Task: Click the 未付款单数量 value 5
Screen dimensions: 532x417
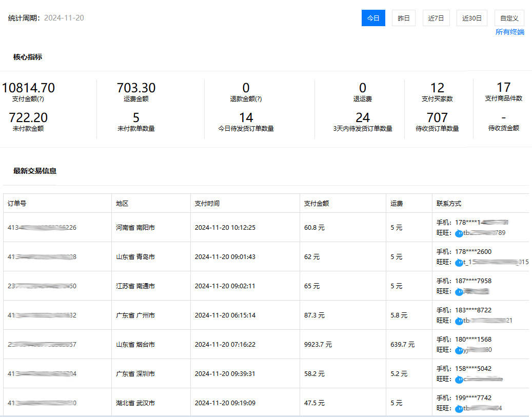Action: (136, 118)
